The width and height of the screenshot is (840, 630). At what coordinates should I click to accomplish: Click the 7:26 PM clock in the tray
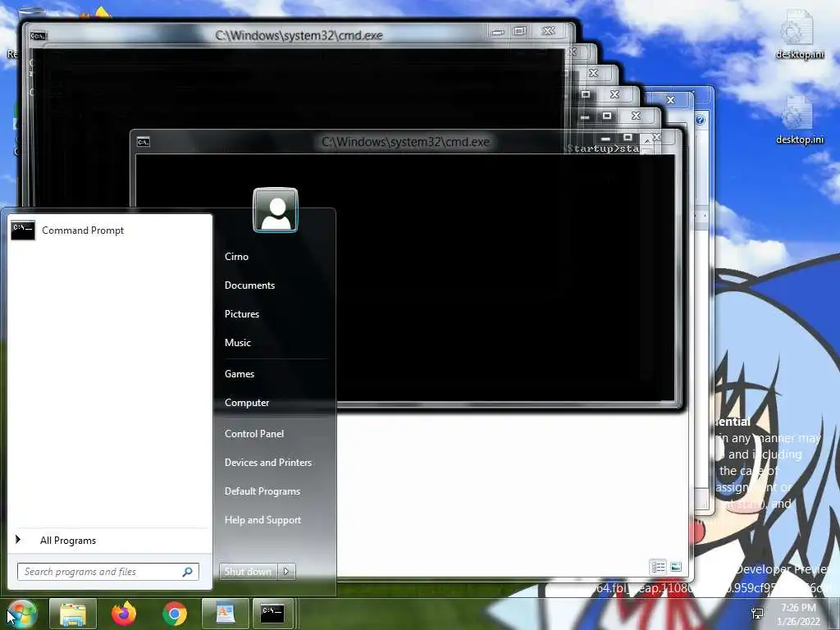[798, 608]
